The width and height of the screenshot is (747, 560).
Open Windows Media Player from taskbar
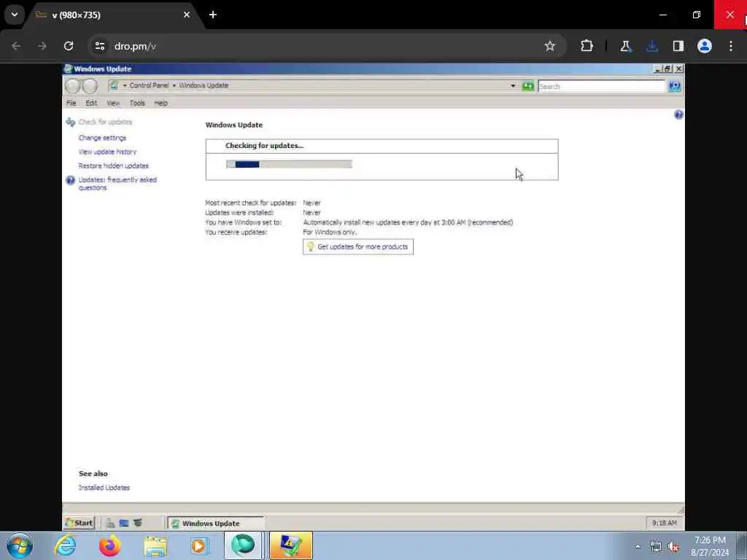pyautogui.click(x=200, y=545)
